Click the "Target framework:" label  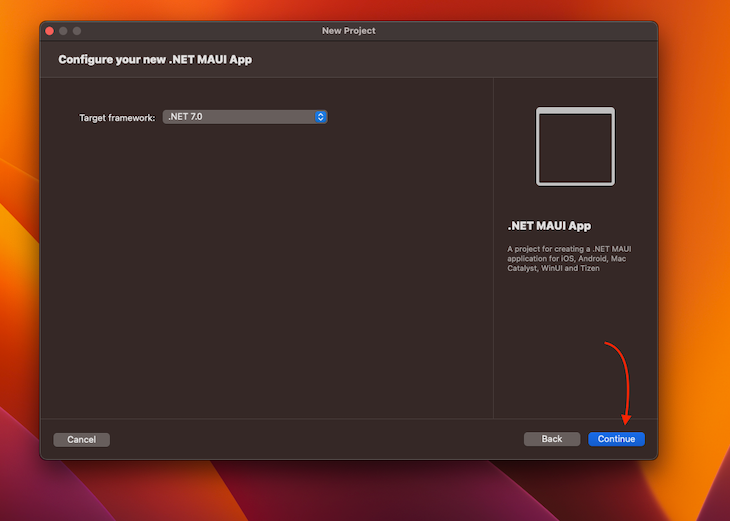pyautogui.click(x=117, y=118)
